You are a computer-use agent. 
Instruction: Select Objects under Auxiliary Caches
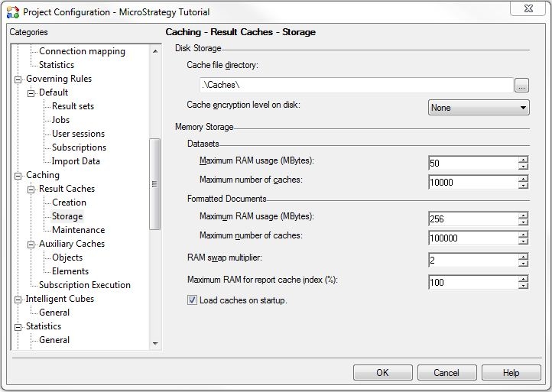point(67,258)
